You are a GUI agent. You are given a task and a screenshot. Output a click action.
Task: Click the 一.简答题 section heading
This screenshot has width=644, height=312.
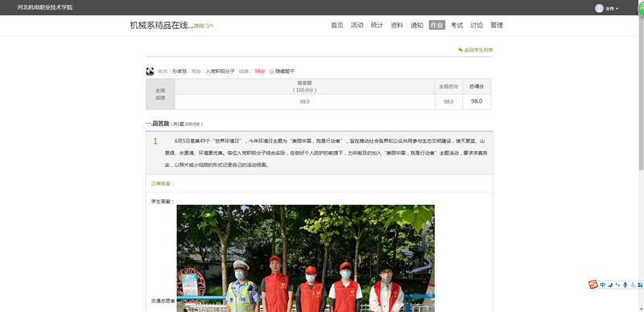[157, 124]
